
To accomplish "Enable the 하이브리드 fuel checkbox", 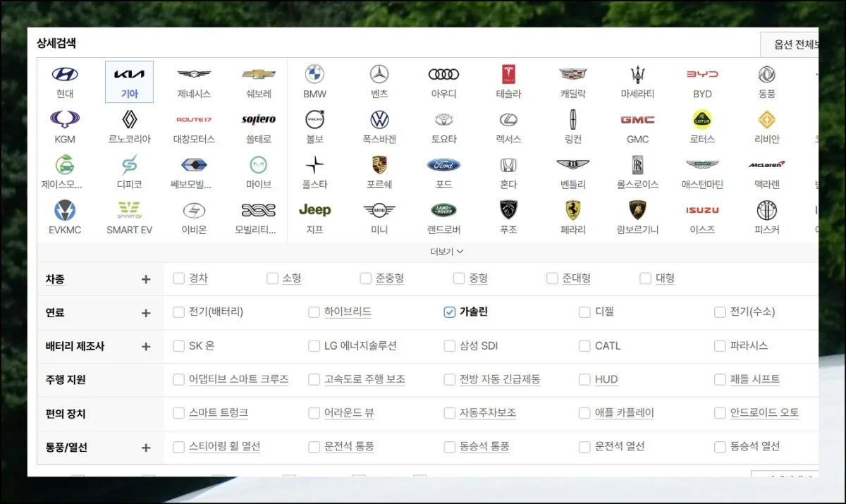I will pos(314,312).
